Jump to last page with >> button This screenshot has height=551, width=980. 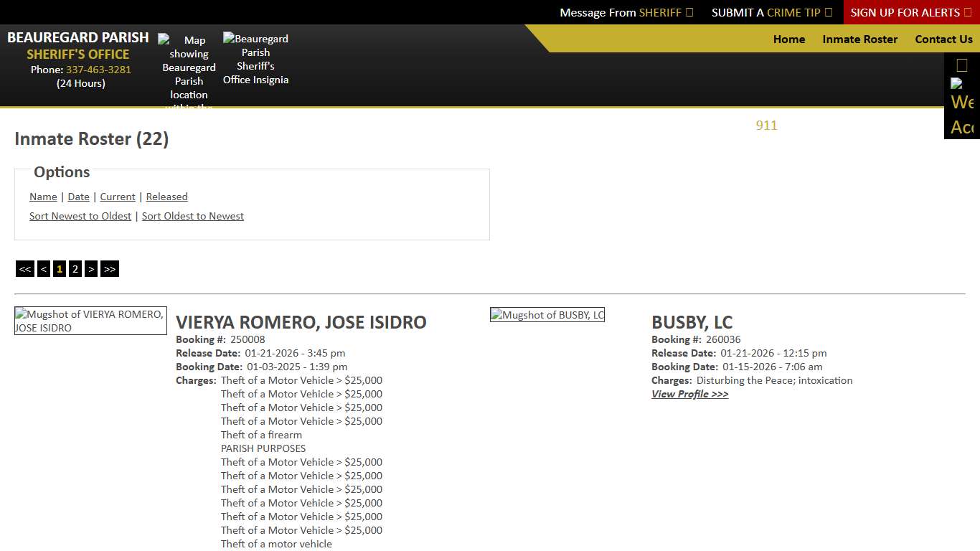coord(109,269)
